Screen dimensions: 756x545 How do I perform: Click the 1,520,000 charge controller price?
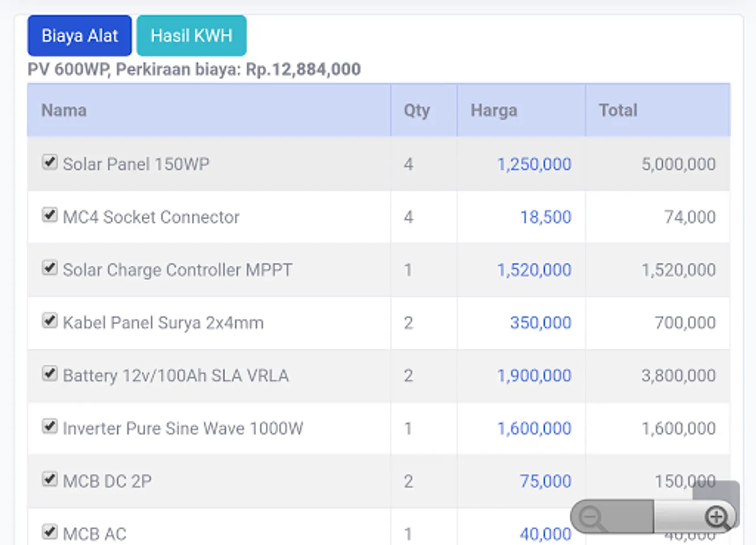point(534,270)
